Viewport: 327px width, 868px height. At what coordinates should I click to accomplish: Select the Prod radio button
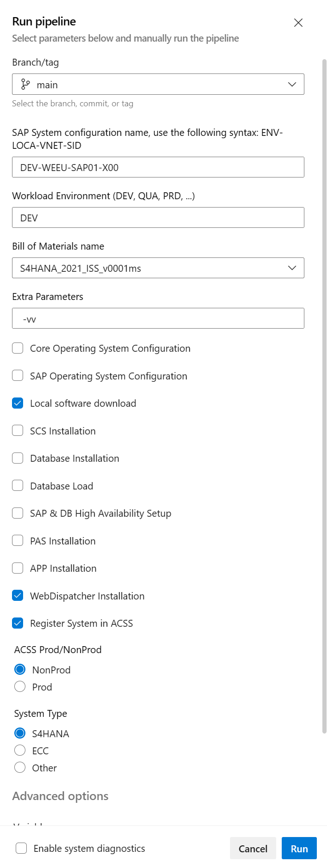point(20,687)
